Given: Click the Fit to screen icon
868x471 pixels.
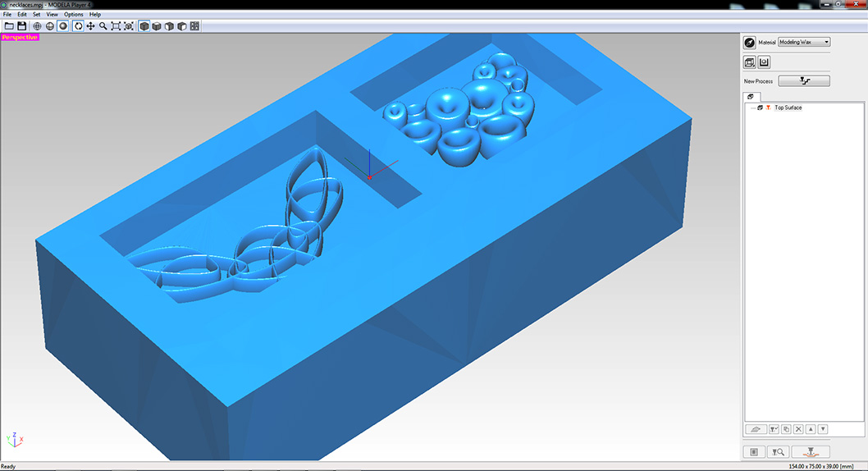Looking at the screenshot, I should 116,26.
